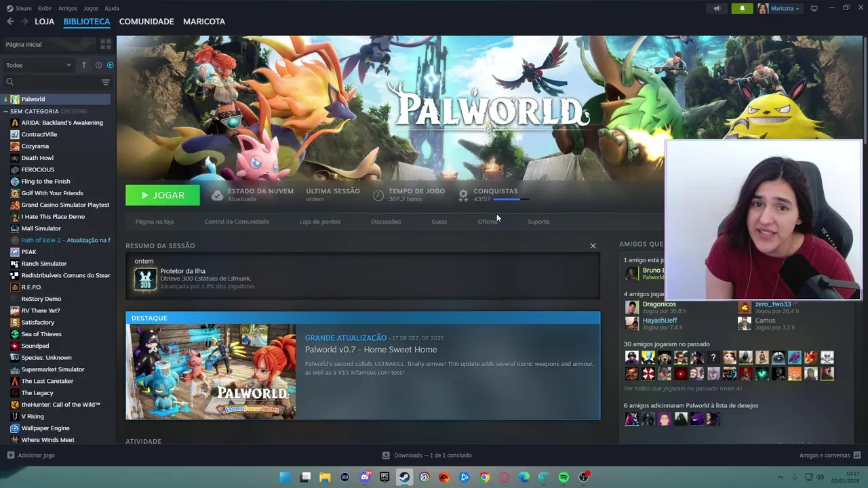Open Palworld v0.7 - Home Sweet Home headline
Image resolution: width=868 pixels, height=488 pixels.
coord(371,350)
